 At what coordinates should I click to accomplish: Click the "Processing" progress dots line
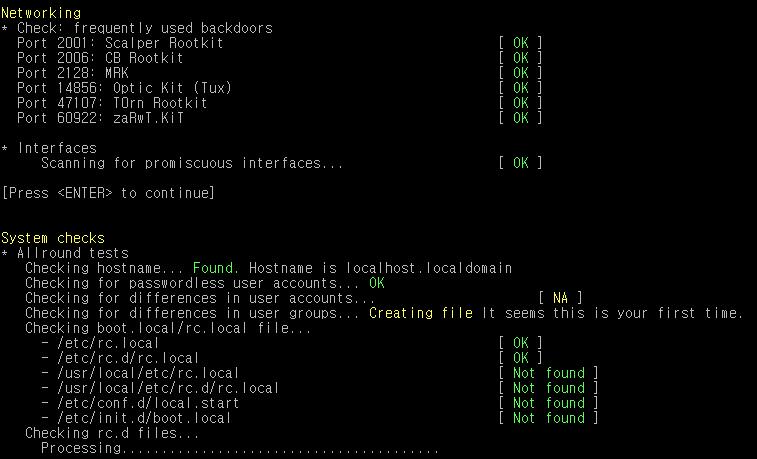tap(239, 448)
